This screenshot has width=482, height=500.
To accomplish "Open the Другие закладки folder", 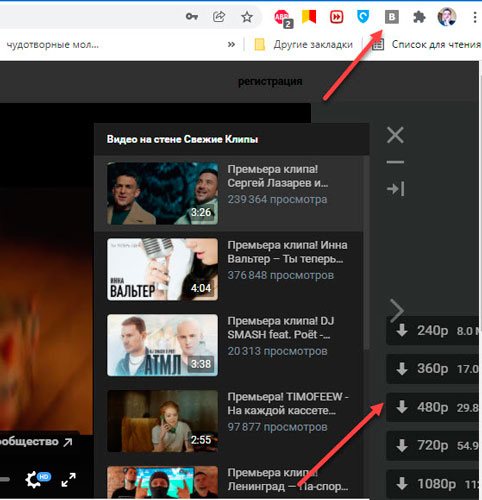I will 304,44.
